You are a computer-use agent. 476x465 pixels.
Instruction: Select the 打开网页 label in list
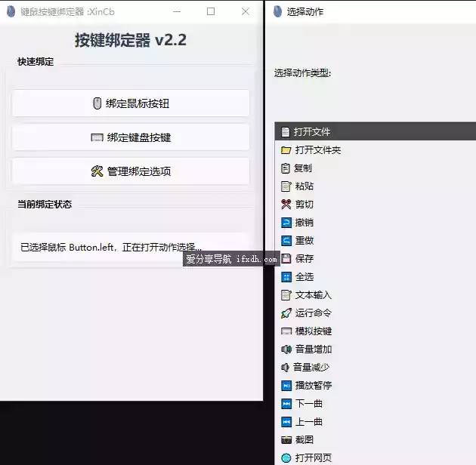click(314, 457)
